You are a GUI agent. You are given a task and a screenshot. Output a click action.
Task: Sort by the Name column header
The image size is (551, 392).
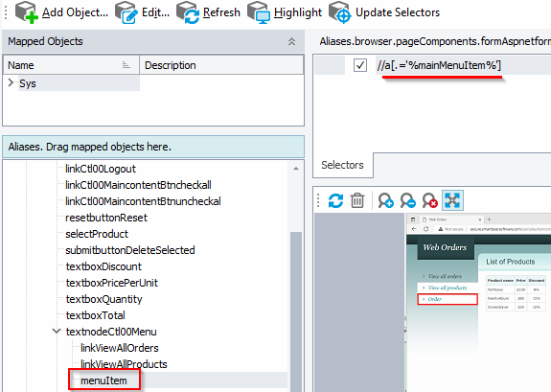pyautogui.click(x=71, y=65)
